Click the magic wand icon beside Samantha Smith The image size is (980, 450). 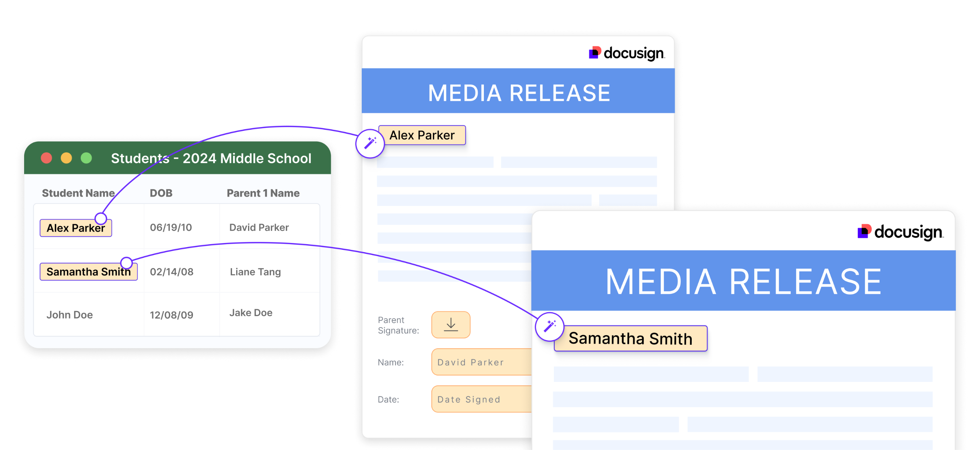(x=550, y=326)
